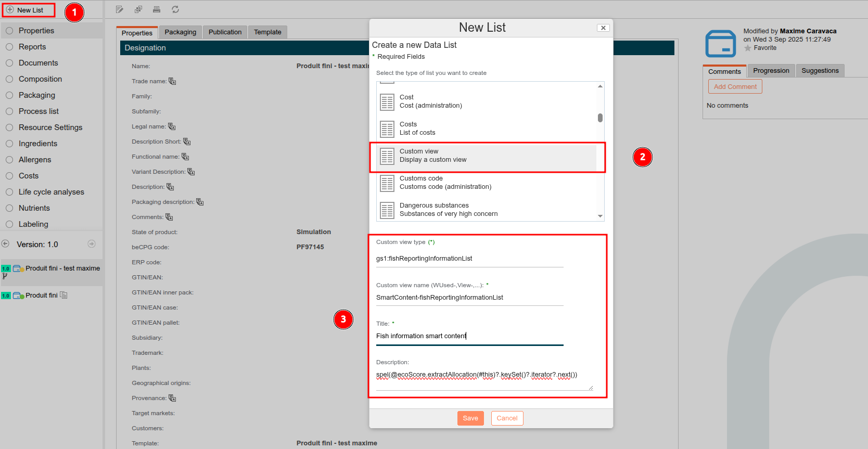Click the Cancel button in New List dialog
Screen dimensions: 868x449
[x=507, y=418]
